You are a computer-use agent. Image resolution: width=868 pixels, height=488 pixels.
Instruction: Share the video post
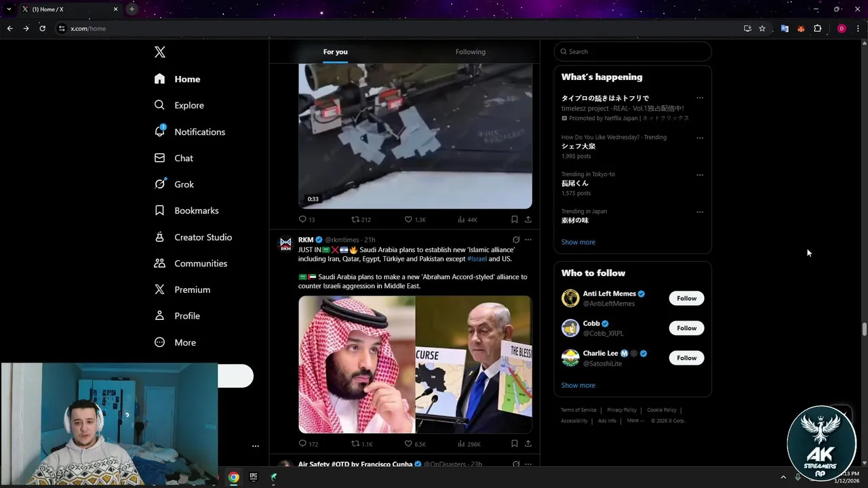[x=528, y=220]
